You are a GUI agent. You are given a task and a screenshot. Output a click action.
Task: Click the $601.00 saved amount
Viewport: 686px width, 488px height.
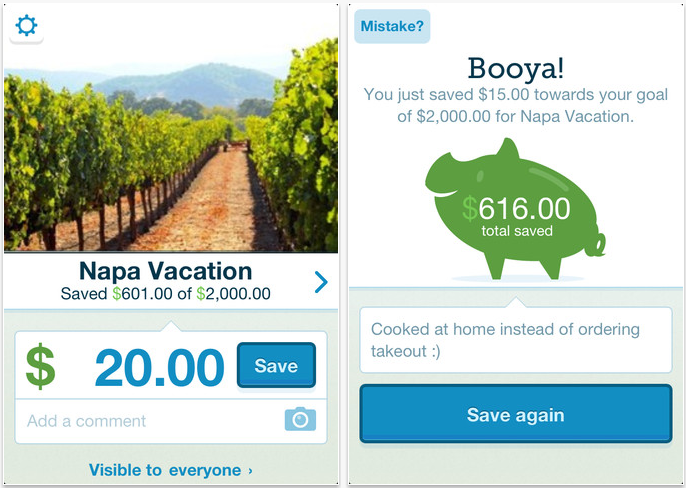coord(142,294)
